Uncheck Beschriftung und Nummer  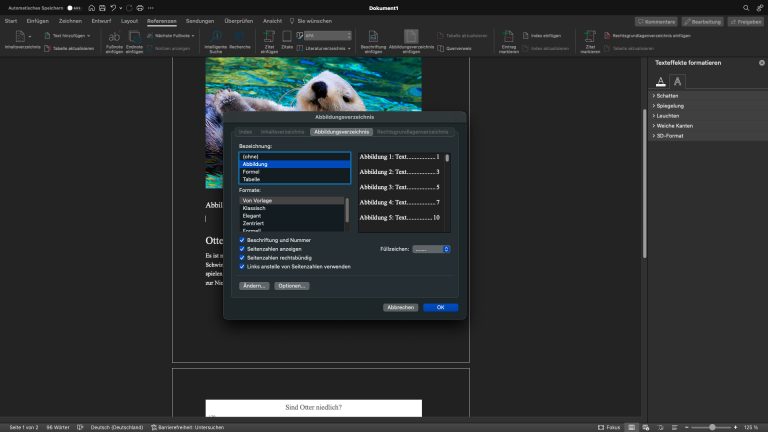tap(243, 240)
